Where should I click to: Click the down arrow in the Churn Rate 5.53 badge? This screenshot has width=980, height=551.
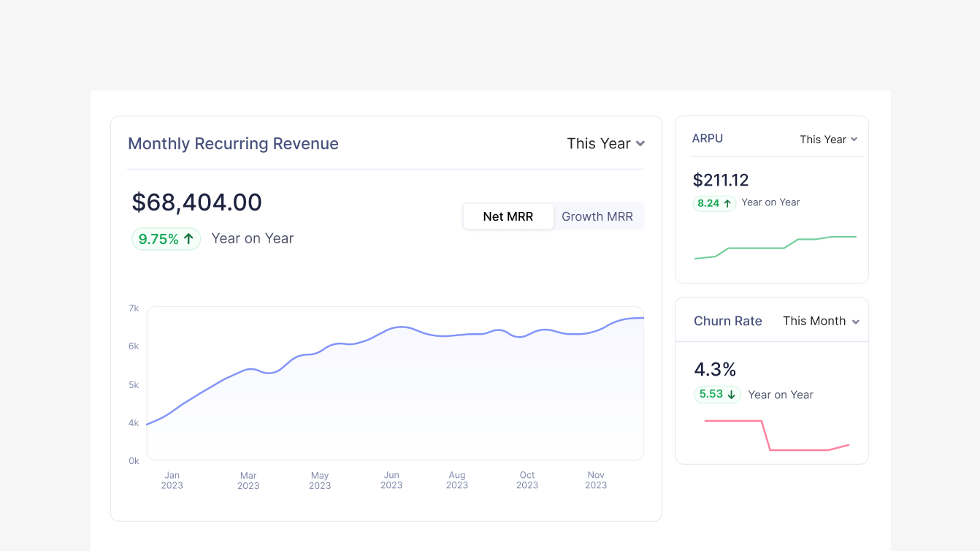pyautogui.click(x=731, y=395)
